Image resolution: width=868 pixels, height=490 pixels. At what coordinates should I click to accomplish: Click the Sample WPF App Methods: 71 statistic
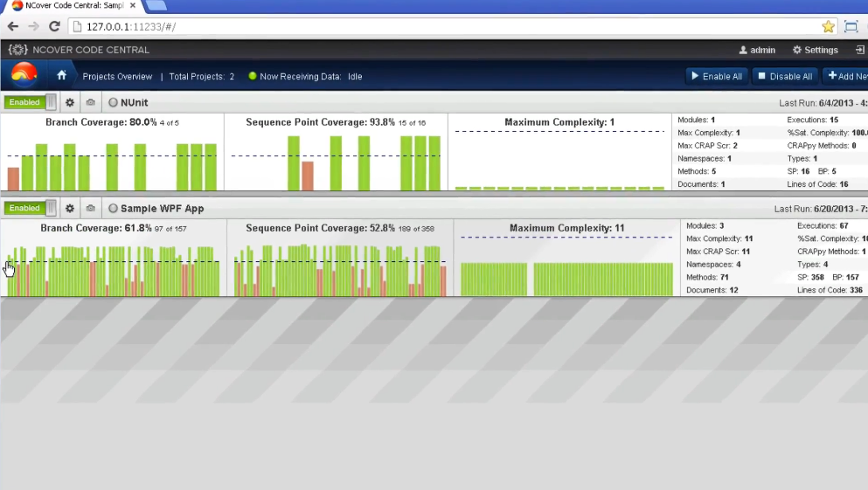tap(707, 277)
